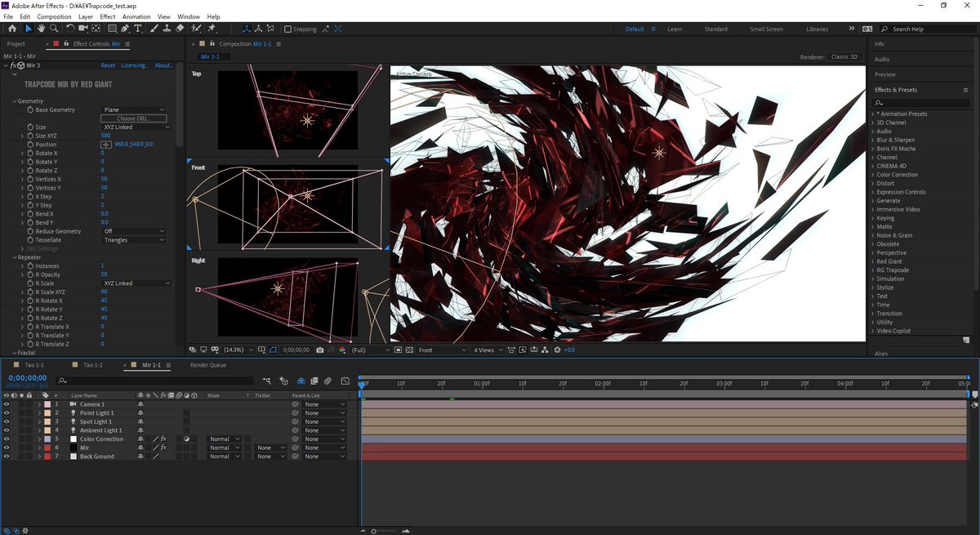Select the Zoom tool
Viewport: 980px width, 535px height.
coord(54,29)
